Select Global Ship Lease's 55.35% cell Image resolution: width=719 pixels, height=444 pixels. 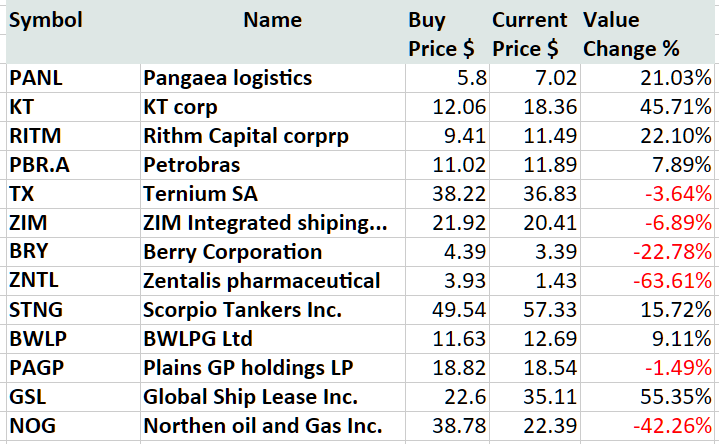(676, 397)
